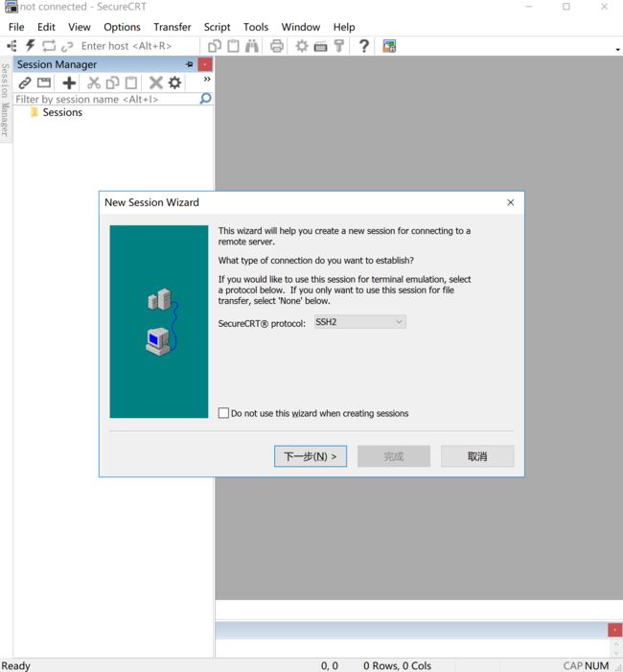
Task: Click the Paste clipboard icon in main toolbar
Action: 233,46
